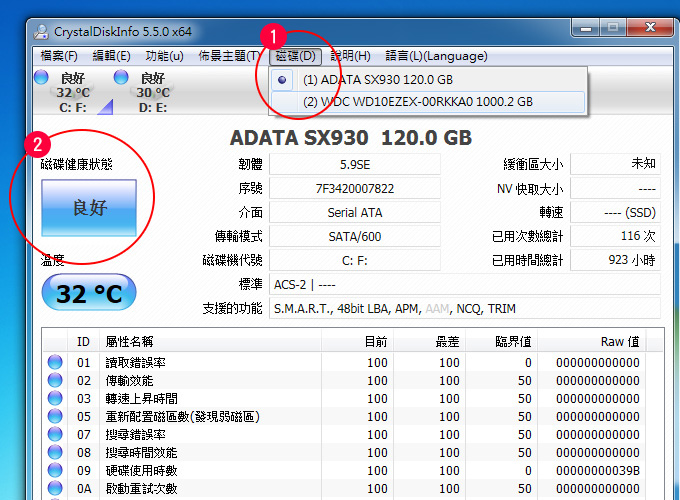Open the 說明(H) menu
The width and height of the screenshot is (680, 500).
350,56
